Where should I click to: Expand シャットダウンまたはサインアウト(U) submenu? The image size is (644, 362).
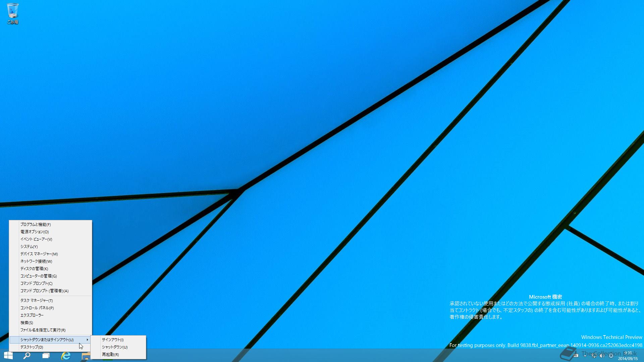(x=50, y=340)
